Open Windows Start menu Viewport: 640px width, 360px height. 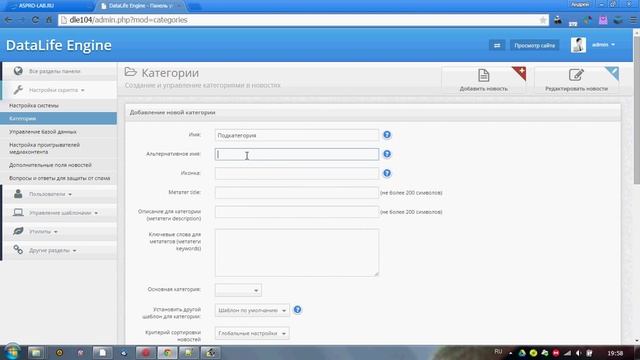pyautogui.click(x=11, y=352)
